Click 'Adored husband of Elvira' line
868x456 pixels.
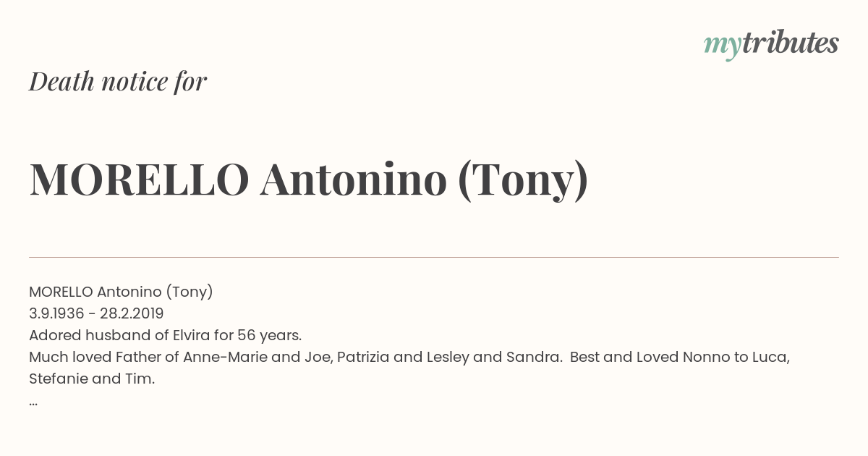point(165,335)
